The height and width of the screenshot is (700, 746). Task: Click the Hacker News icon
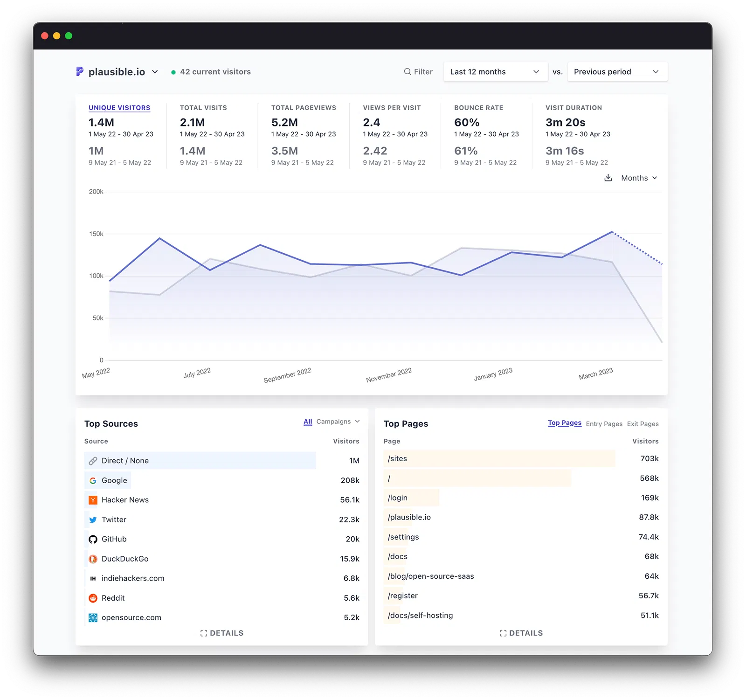pos(93,500)
